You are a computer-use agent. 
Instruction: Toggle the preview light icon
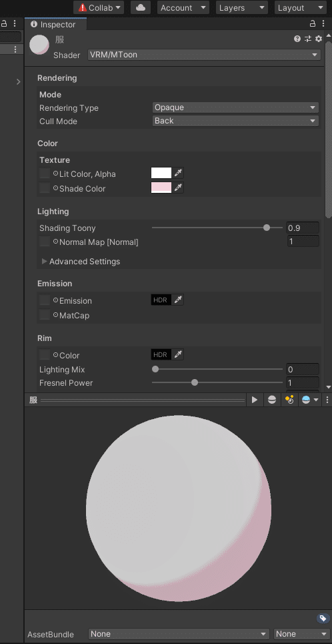pos(289,400)
